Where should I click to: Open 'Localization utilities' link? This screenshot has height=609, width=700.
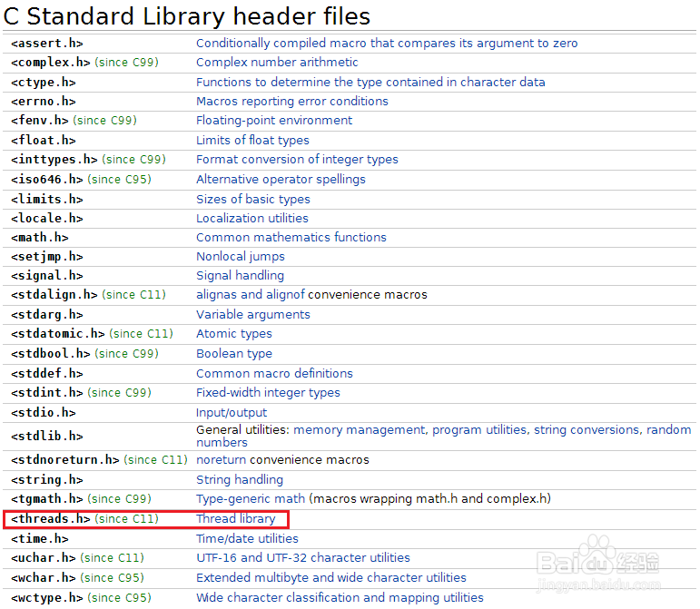pyautogui.click(x=252, y=219)
